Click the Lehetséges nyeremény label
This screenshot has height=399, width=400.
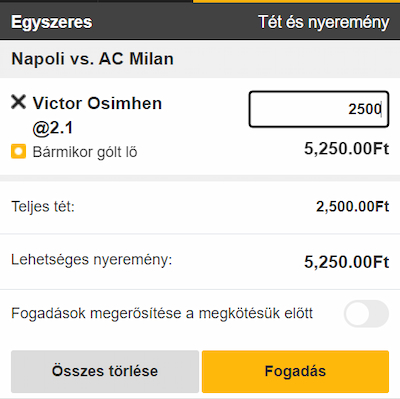click(x=92, y=260)
